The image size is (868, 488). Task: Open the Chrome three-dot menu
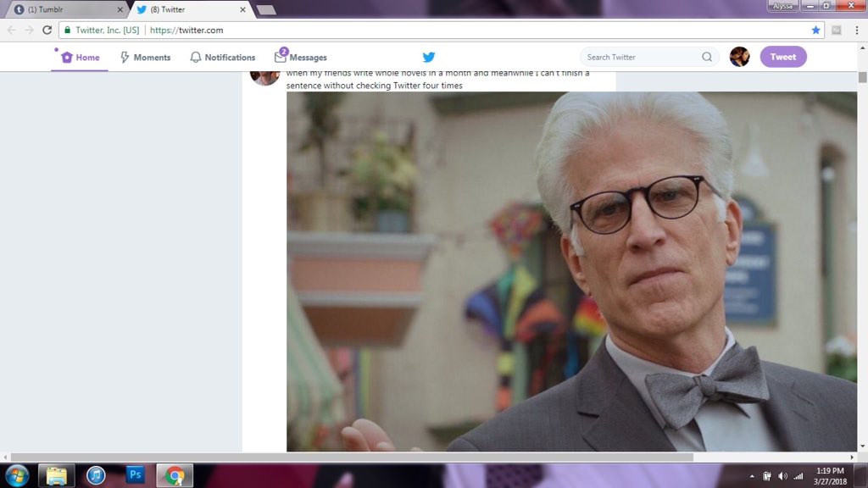856,30
